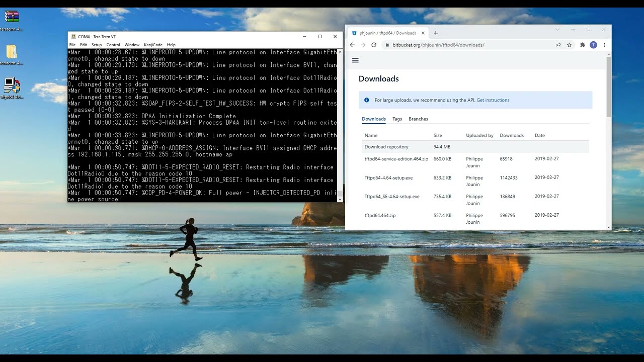644x362 pixels.
Task: Click Tera Term scrollbar down arrow
Action: 340,199
